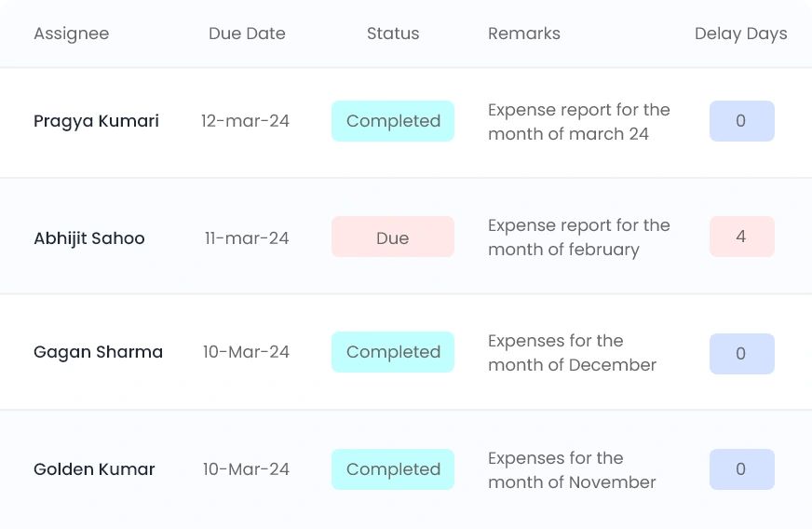
Task: Click the 11-mar-24 due date
Action: (247, 238)
